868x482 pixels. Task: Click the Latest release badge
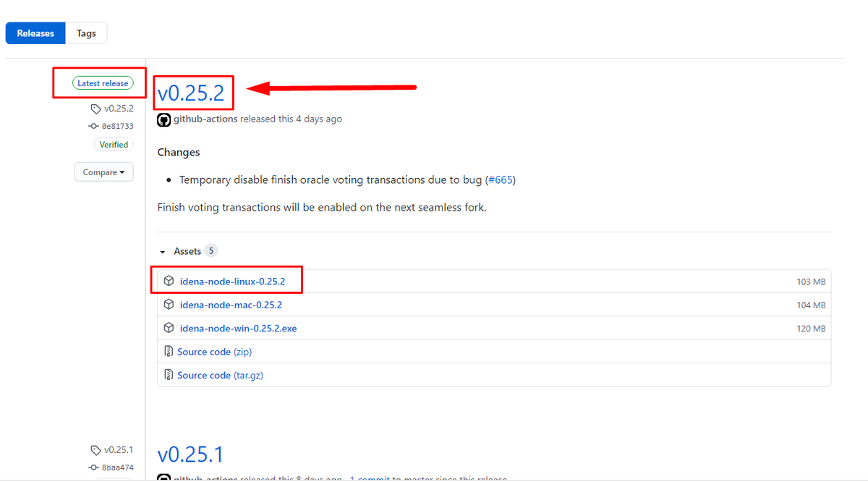click(x=103, y=83)
